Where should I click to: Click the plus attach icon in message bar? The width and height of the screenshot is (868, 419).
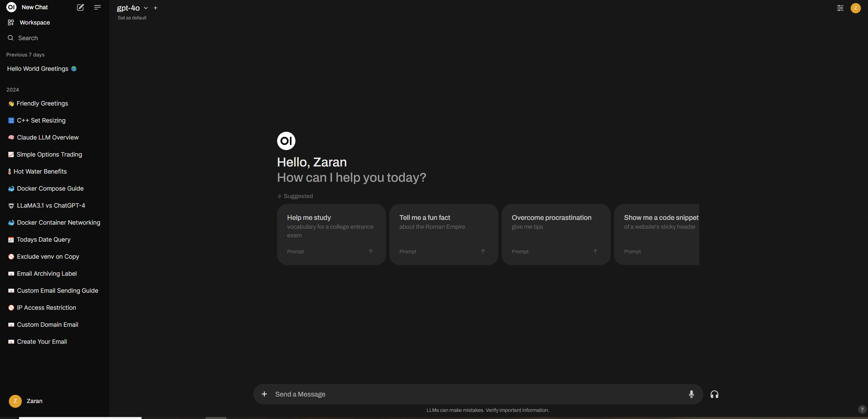pyautogui.click(x=264, y=394)
